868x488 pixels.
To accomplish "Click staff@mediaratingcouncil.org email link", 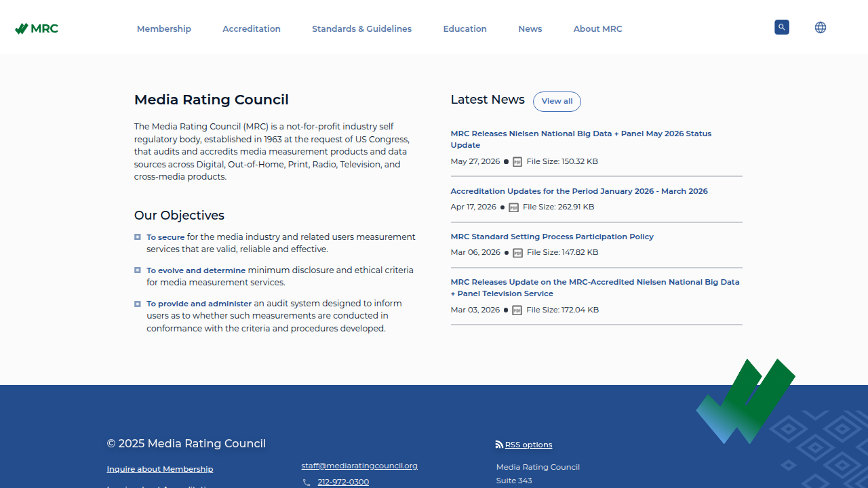I will (359, 466).
